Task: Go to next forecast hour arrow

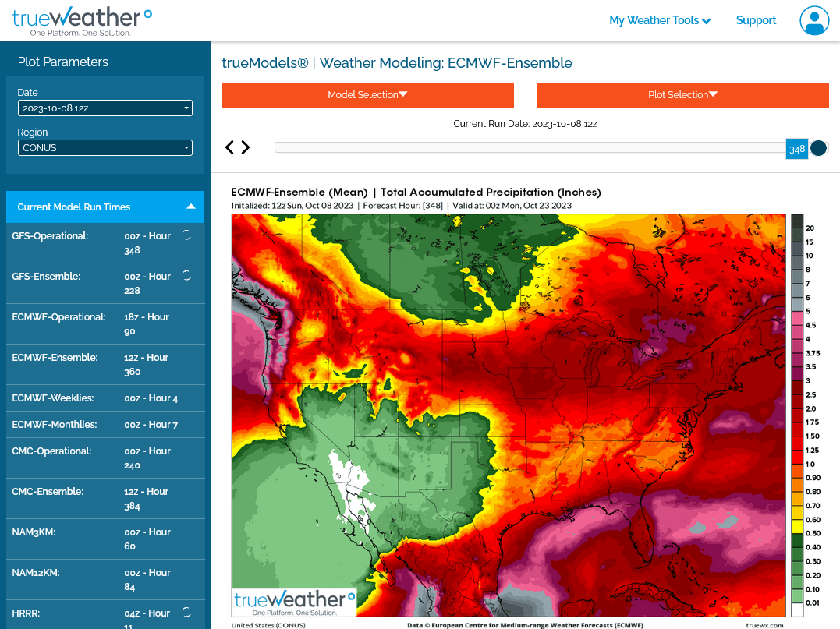Action: tap(246, 147)
